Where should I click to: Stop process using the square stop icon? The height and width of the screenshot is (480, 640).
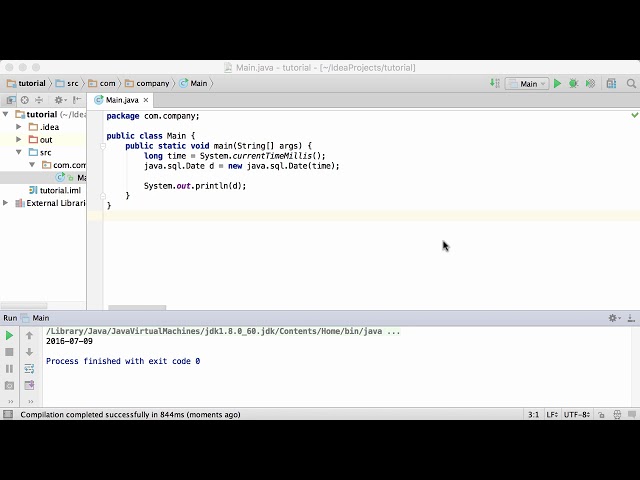(9, 352)
